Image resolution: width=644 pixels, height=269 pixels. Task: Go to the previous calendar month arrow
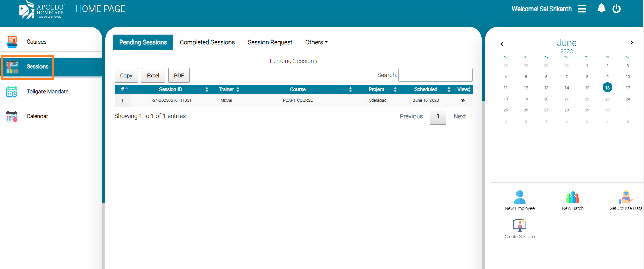click(x=502, y=44)
